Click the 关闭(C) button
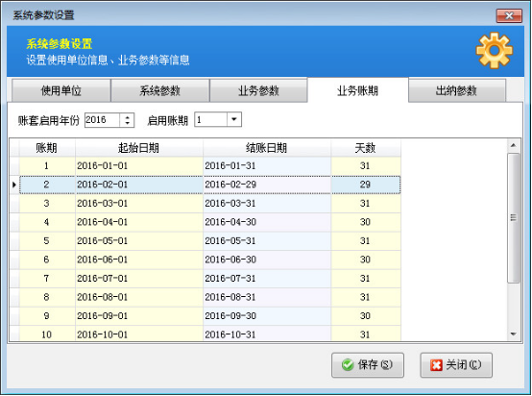This screenshot has width=532, height=396. [456, 365]
